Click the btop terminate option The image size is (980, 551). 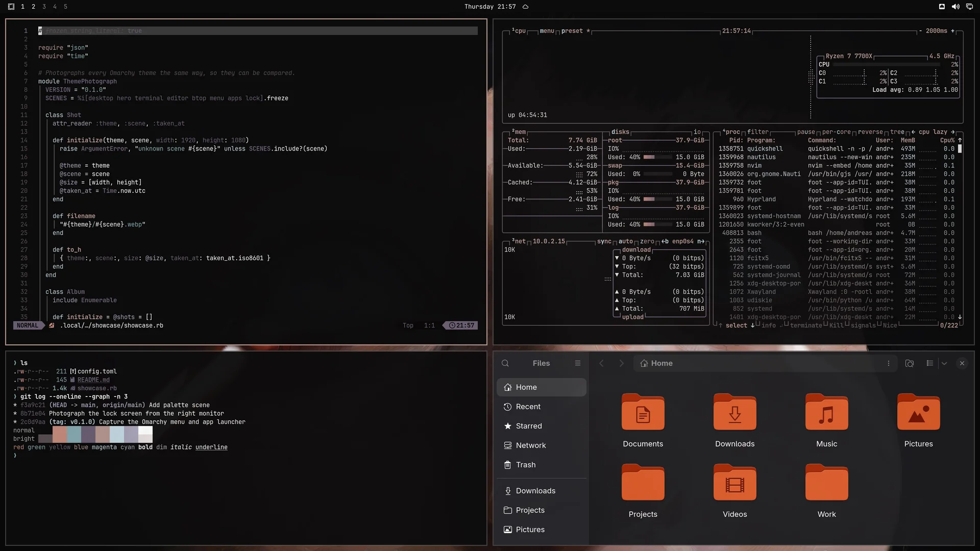[806, 325]
